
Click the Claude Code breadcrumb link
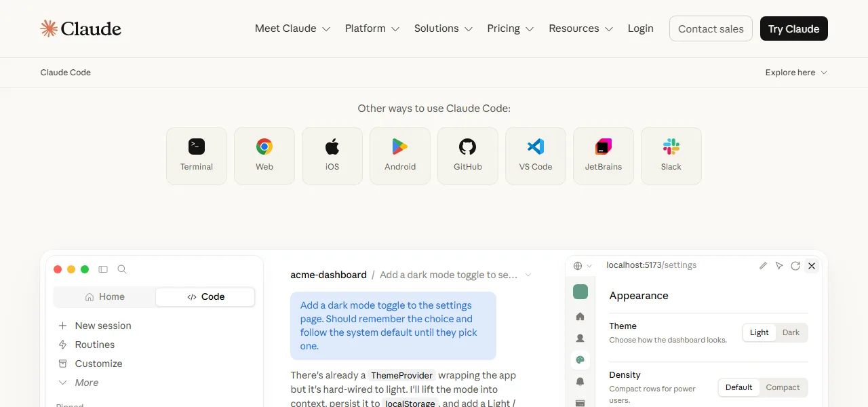point(66,73)
